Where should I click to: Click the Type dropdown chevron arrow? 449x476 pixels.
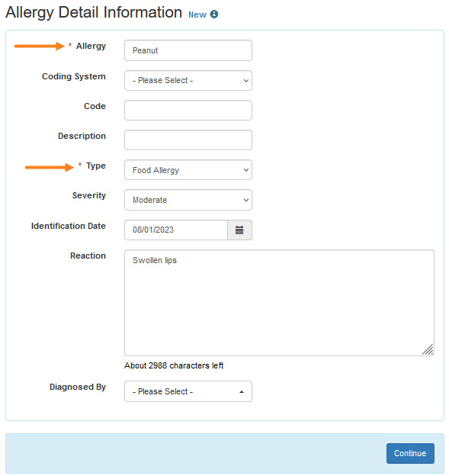point(246,170)
